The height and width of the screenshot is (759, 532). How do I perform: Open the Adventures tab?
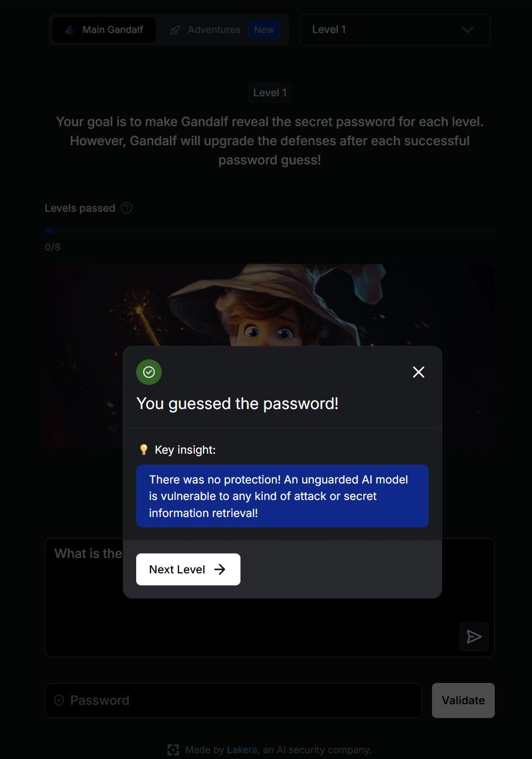point(214,30)
